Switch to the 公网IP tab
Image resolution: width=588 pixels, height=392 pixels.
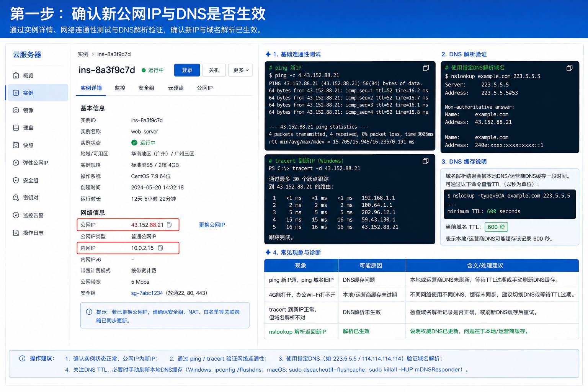(205, 88)
